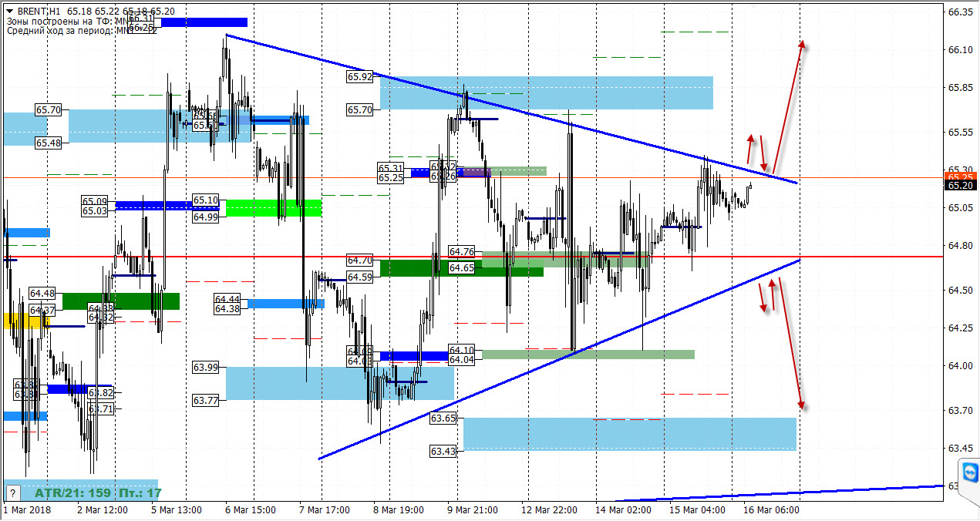Screen dimensions: 980x521
Task: Click the 12 Mar 22:00 time label
Action: click(550, 510)
